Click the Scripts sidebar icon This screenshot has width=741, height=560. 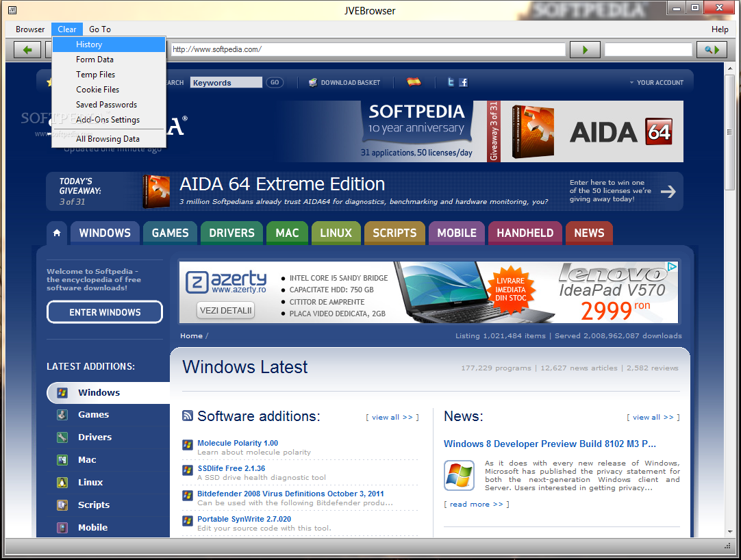pos(62,505)
